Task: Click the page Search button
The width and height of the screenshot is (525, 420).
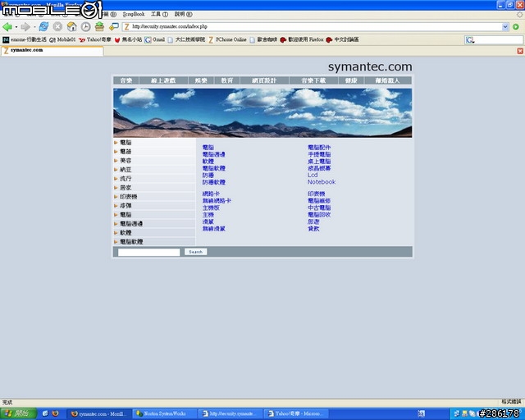Action: point(195,252)
